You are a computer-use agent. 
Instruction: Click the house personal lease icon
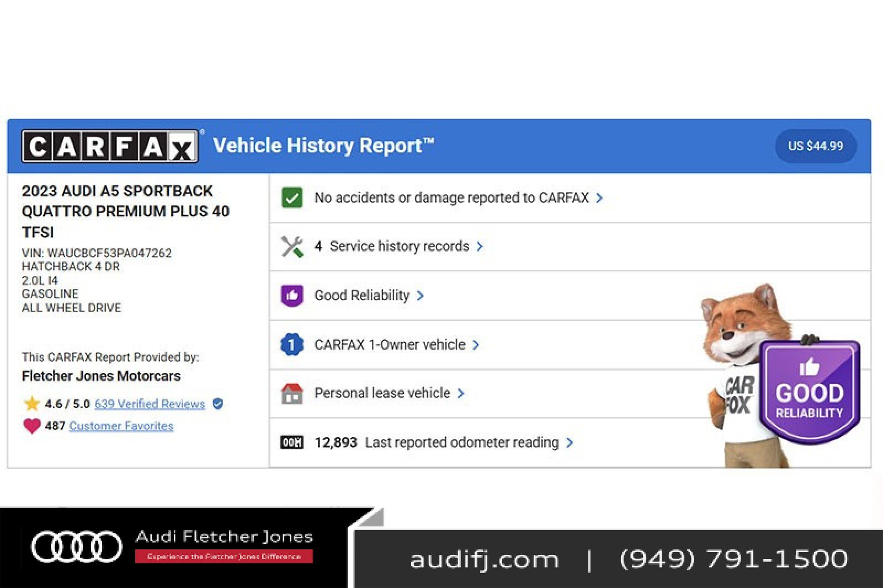pyautogui.click(x=292, y=393)
